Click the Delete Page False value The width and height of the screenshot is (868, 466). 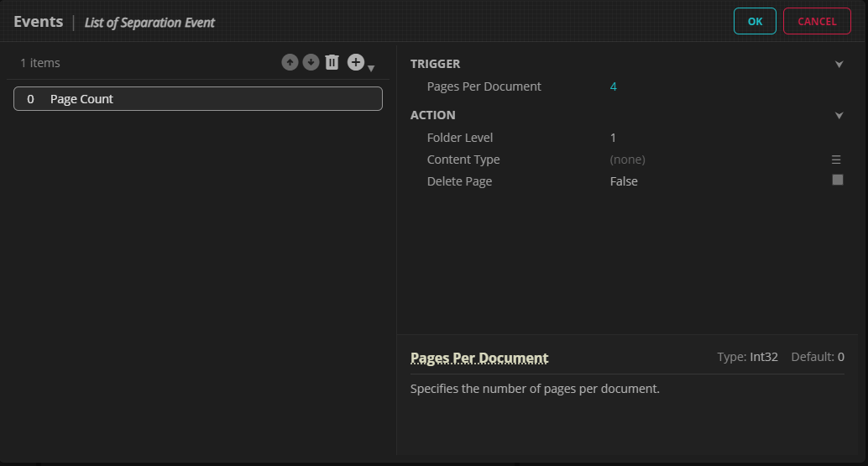click(624, 181)
